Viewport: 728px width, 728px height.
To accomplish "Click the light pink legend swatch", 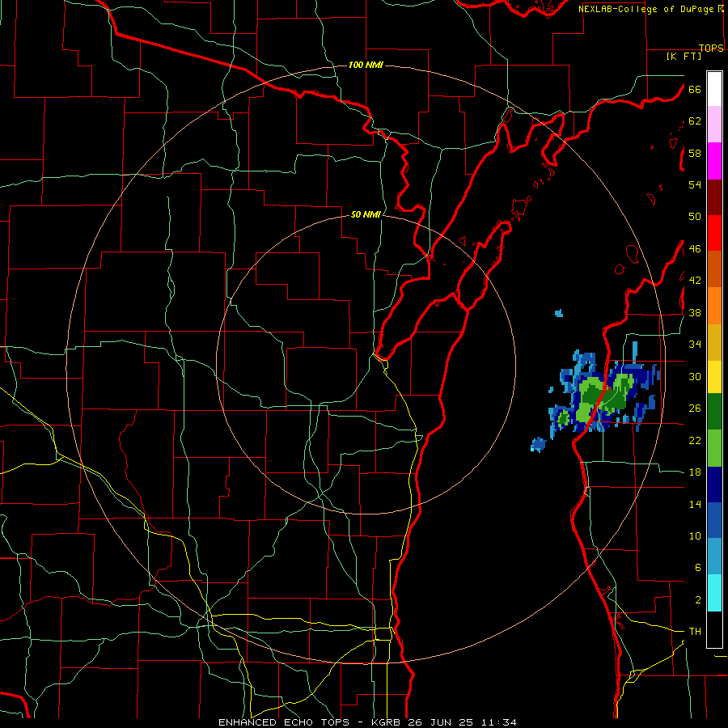I will [x=714, y=124].
